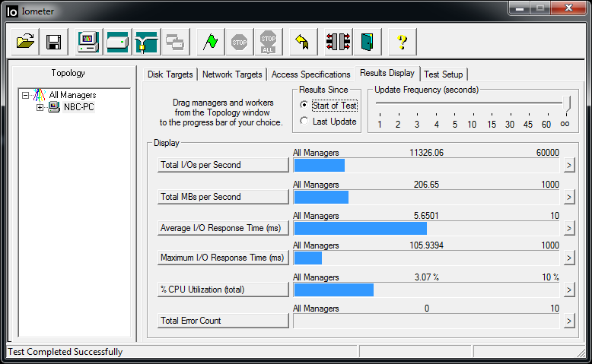Open the Access Specifications tab
Screen dimensions: 592x364
310,74
